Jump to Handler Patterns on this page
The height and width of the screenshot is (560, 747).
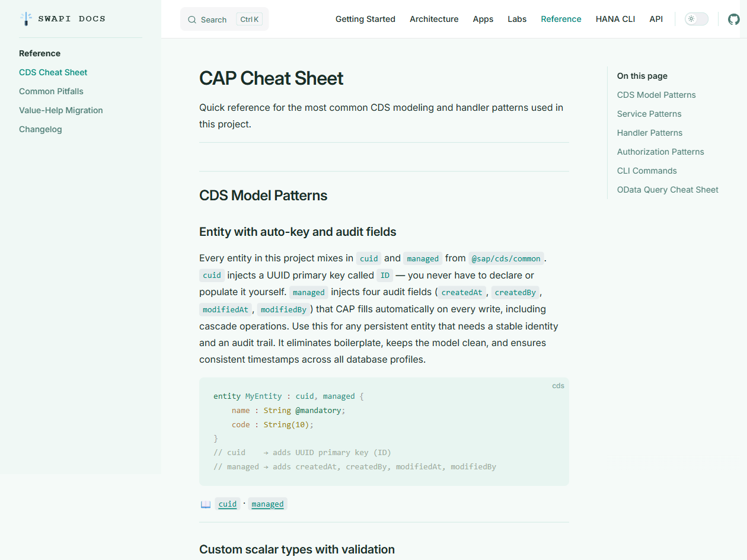649,133
